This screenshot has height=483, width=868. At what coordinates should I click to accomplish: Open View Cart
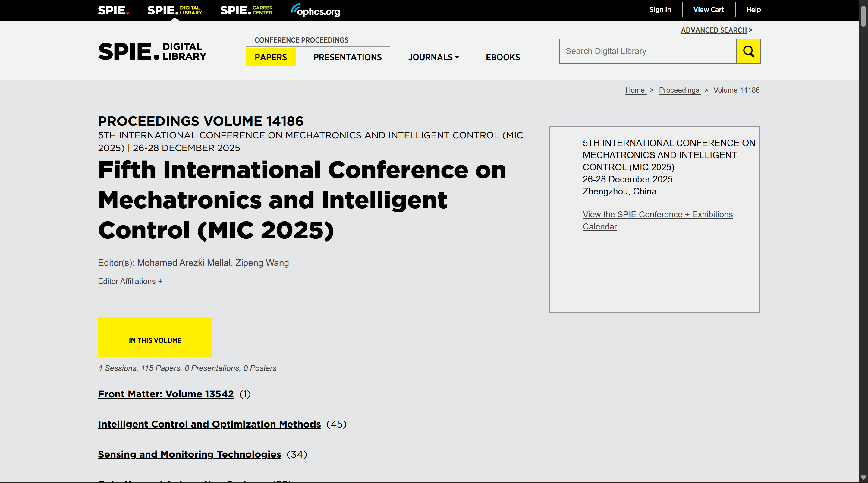pos(708,10)
